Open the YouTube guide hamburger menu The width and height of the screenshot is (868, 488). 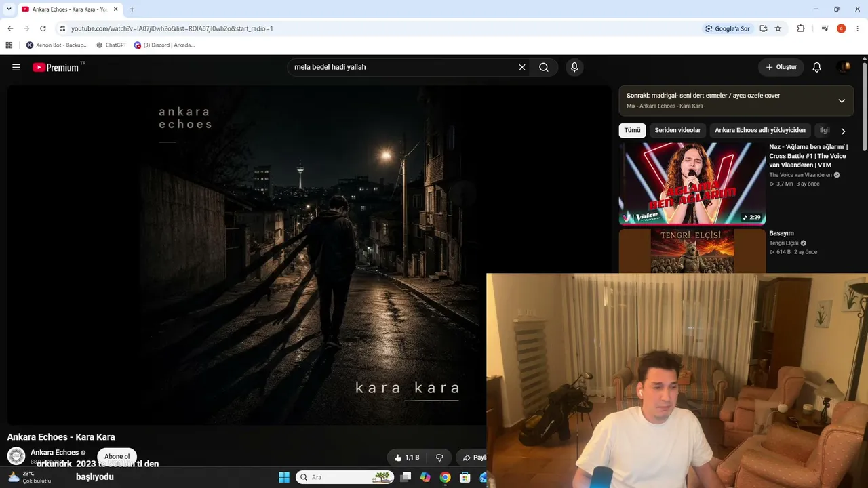coord(16,67)
